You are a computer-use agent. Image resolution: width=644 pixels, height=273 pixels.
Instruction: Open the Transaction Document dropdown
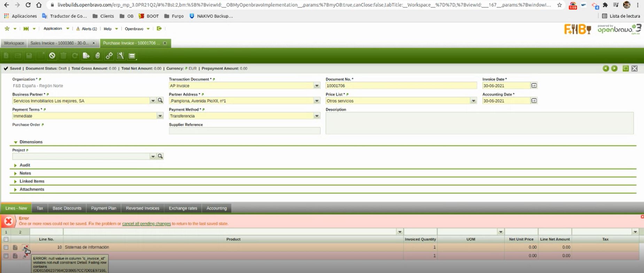coord(317,86)
